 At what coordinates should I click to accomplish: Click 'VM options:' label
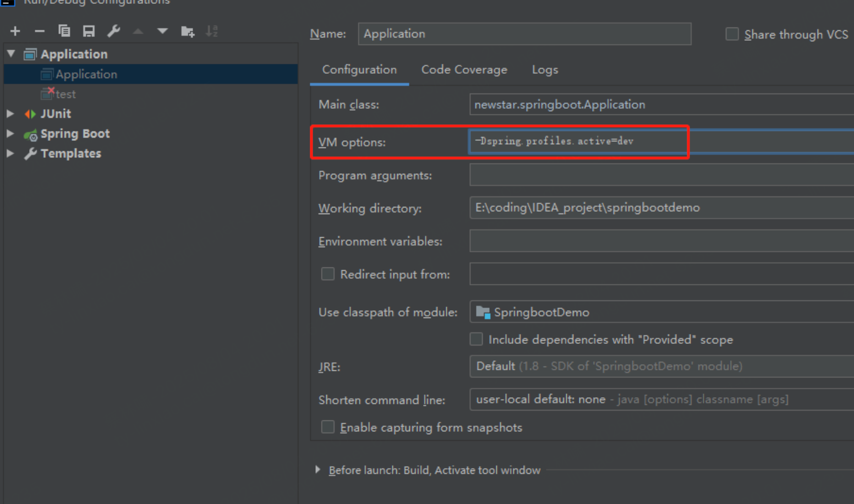[x=352, y=143]
